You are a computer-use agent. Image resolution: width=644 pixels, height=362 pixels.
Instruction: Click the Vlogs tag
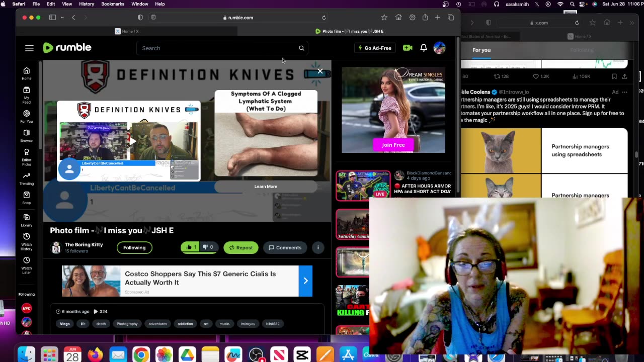[65, 324]
